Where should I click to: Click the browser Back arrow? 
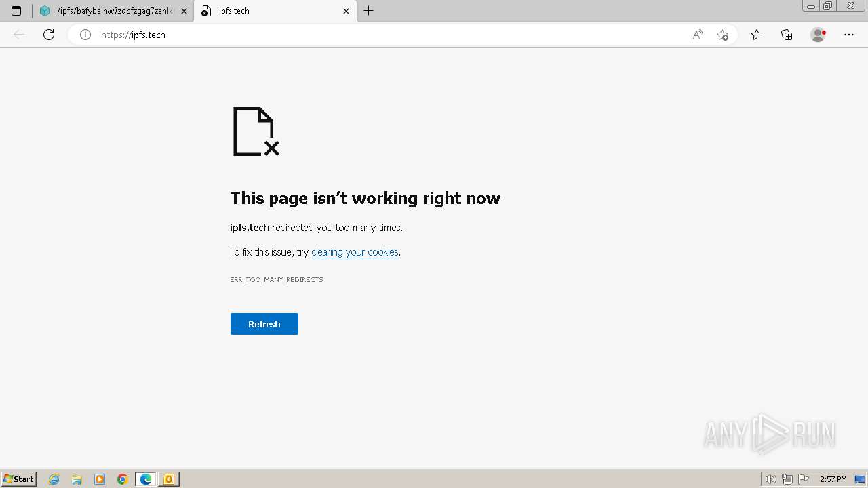click(19, 35)
